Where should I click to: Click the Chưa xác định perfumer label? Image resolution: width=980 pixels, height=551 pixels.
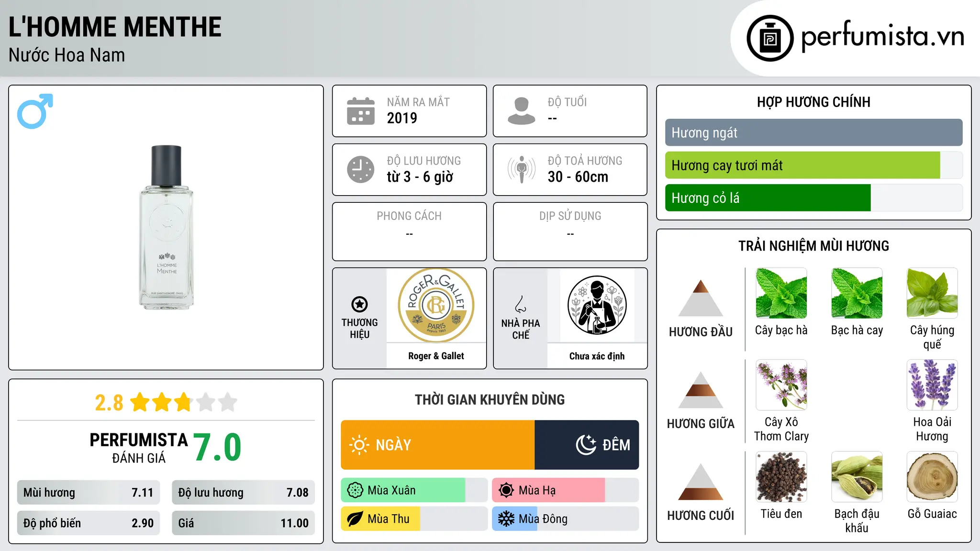(x=597, y=356)
